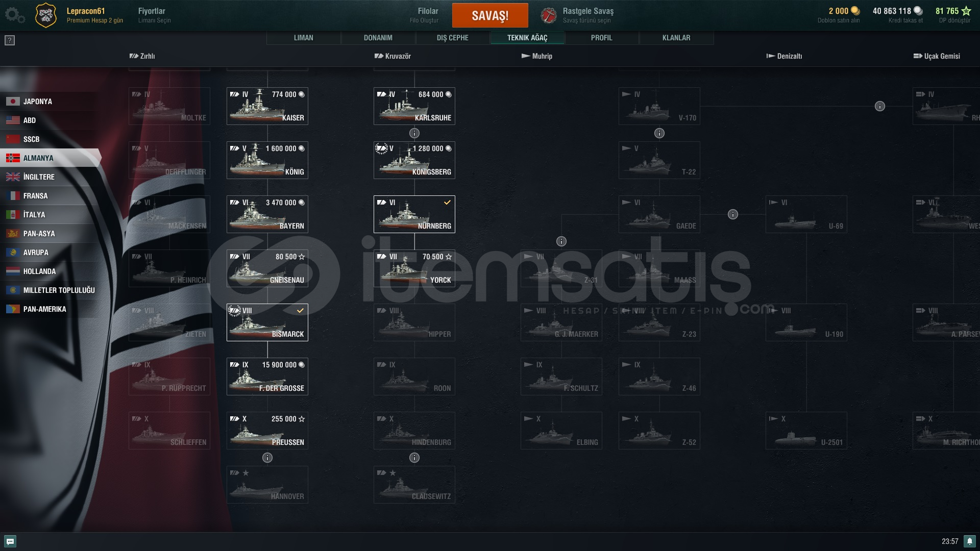Viewport: 980px width, 551px height.
Task: Open the help question mark icon
Action: (x=10, y=40)
